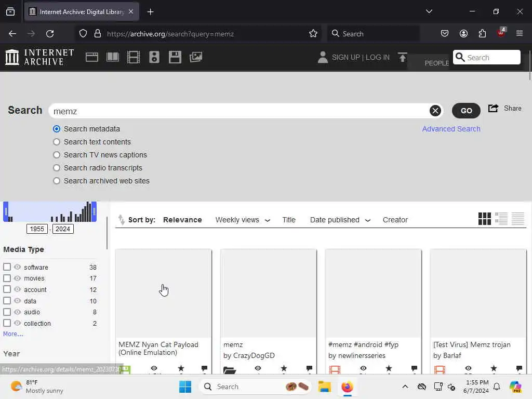
Task: Open Firefox account icon
Action: tap(463, 34)
